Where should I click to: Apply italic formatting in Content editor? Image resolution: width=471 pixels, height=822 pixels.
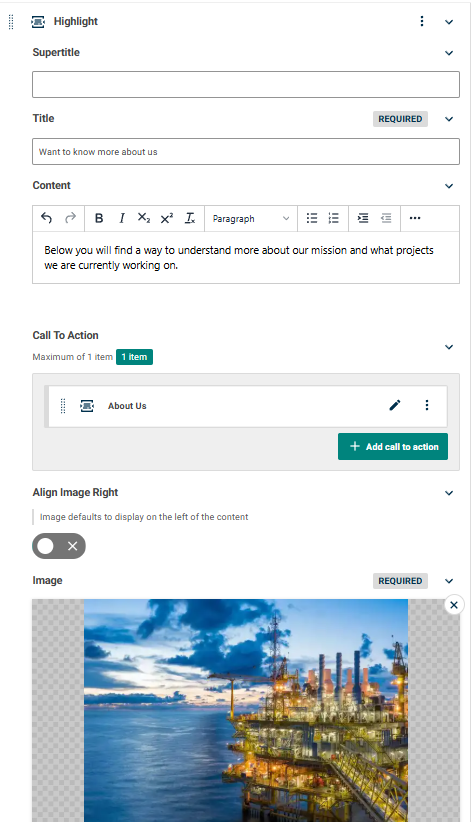coord(122,218)
